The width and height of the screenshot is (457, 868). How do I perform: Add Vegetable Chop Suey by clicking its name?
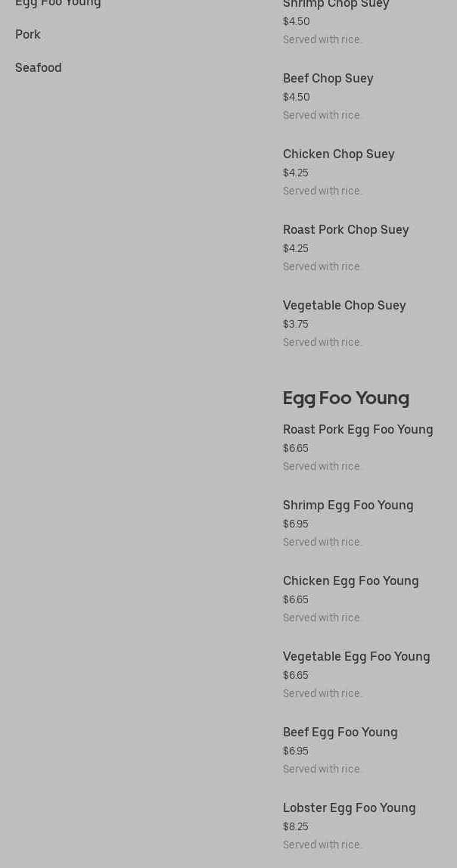[344, 306]
